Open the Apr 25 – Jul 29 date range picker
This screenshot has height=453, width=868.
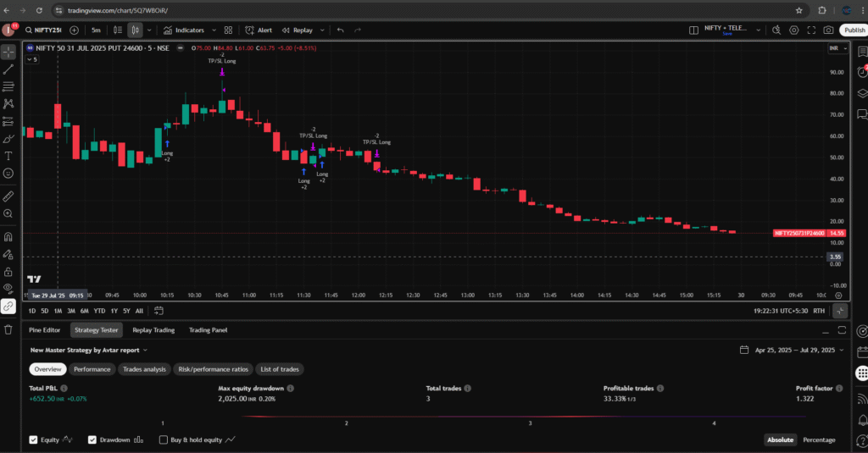coord(792,350)
